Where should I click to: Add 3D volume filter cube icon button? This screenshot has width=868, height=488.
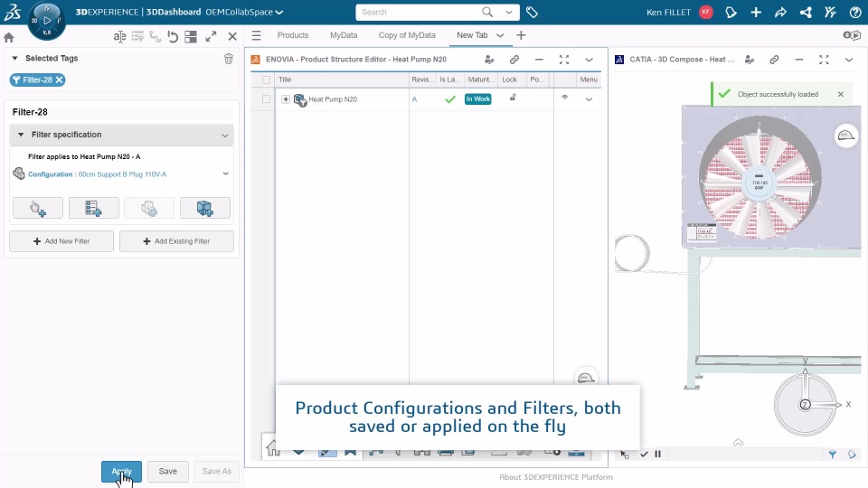pyautogui.click(x=205, y=208)
